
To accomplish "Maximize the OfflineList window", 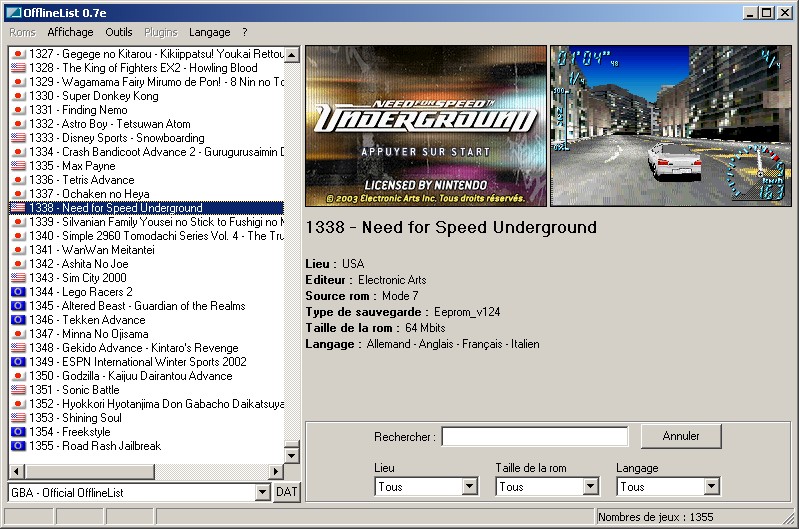I will pos(766,13).
